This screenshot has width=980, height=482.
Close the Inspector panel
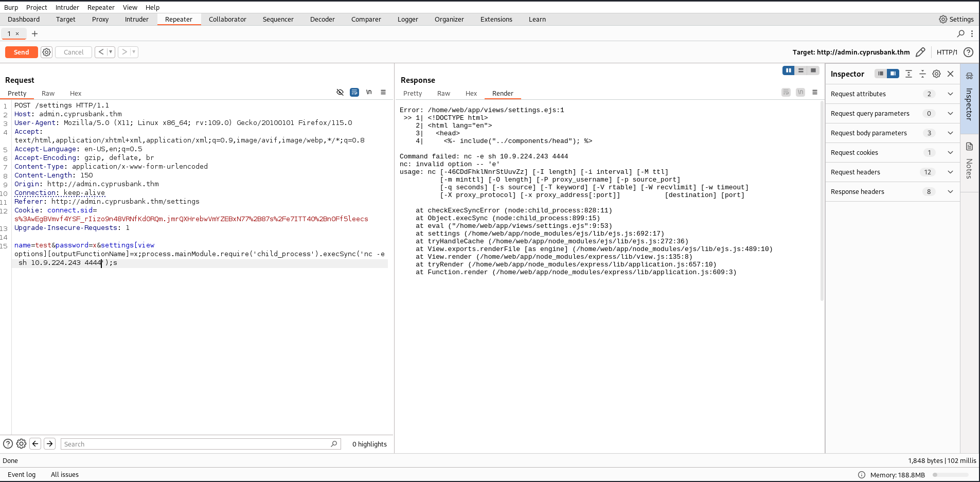coord(950,74)
